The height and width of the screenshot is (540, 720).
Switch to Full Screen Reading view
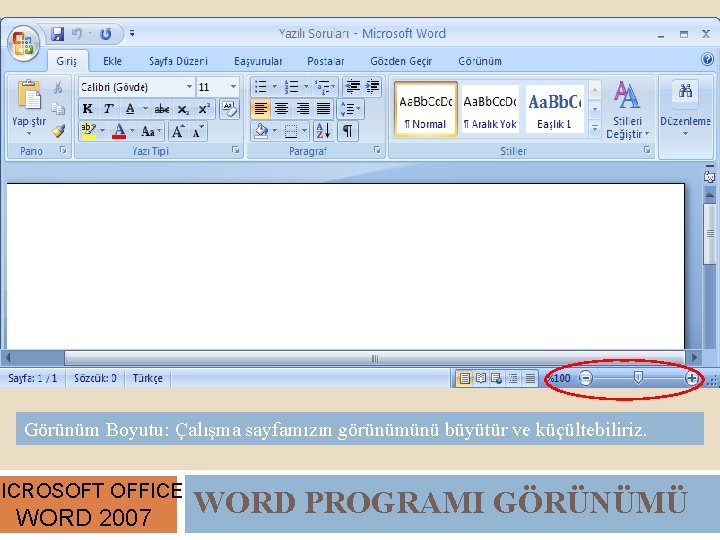(481, 378)
